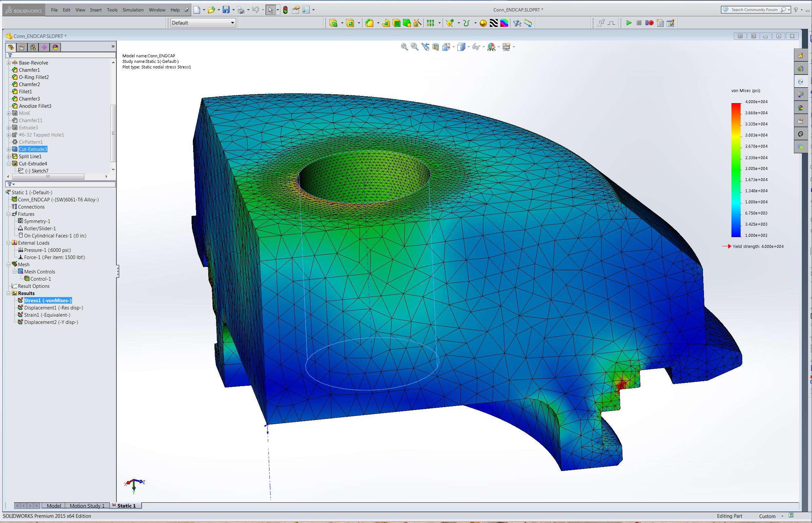The image size is (812, 523).
Task: Collapse the External Loads tree node
Action: pos(9,243)
